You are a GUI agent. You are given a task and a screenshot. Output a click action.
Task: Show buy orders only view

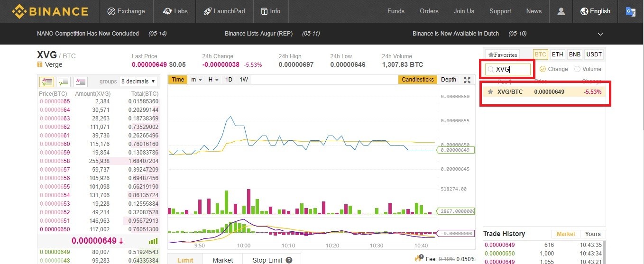click(x=64, y=82)
